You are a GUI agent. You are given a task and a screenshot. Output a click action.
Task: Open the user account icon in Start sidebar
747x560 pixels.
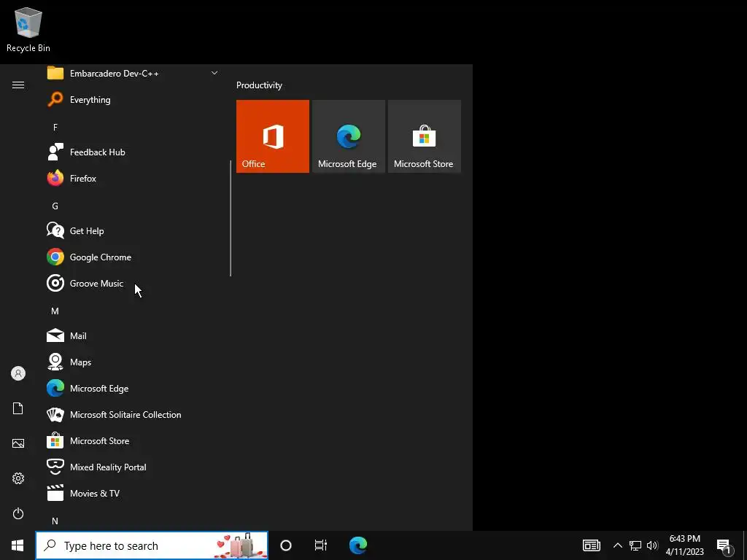[18, 373]
